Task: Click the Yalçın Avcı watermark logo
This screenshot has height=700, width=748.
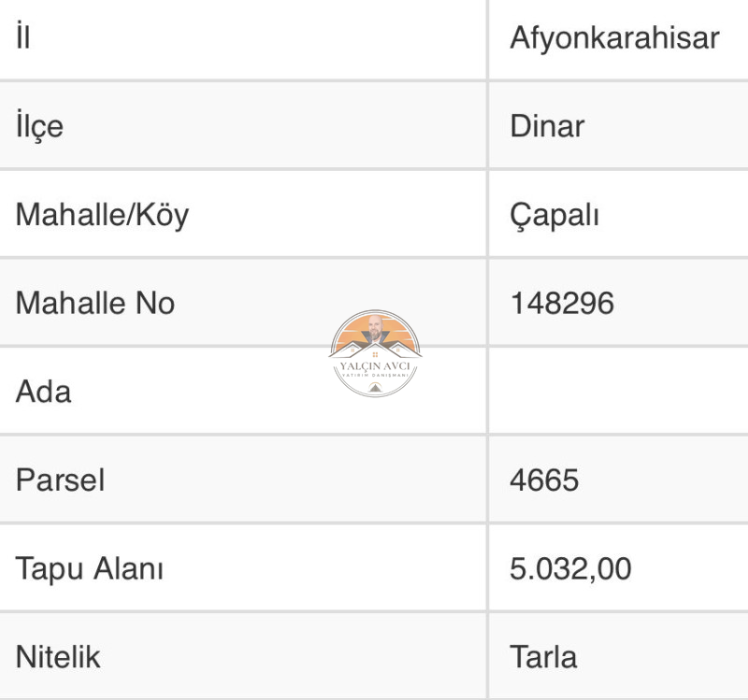Action: [375, 353]
